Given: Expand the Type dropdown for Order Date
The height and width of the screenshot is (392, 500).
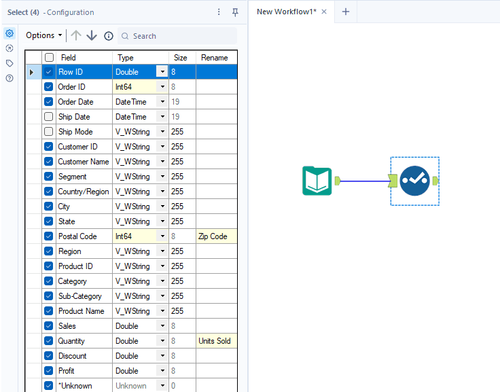Looking at the screenshot, I should click(162, 101).
